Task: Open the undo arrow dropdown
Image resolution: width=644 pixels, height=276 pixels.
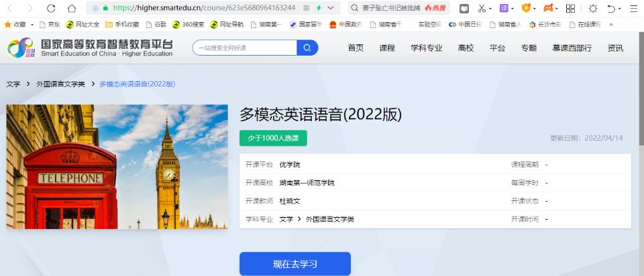Action: [x=613, y=8]
